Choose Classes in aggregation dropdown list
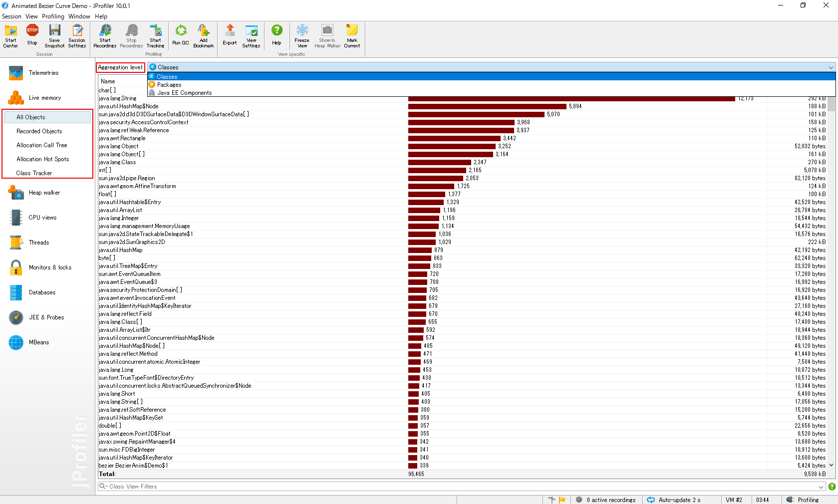 click(x=492, y=76)
